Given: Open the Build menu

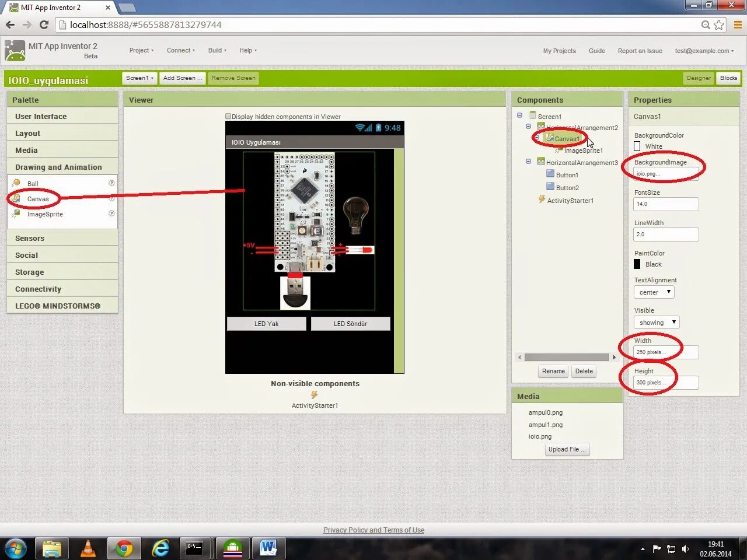Looking at the screenshot, I should 217,50.
